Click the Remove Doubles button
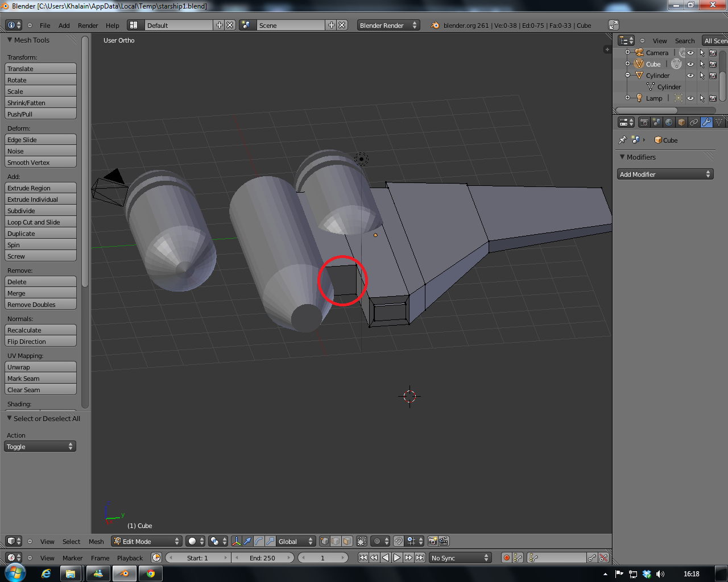 [x=40, y=304]
